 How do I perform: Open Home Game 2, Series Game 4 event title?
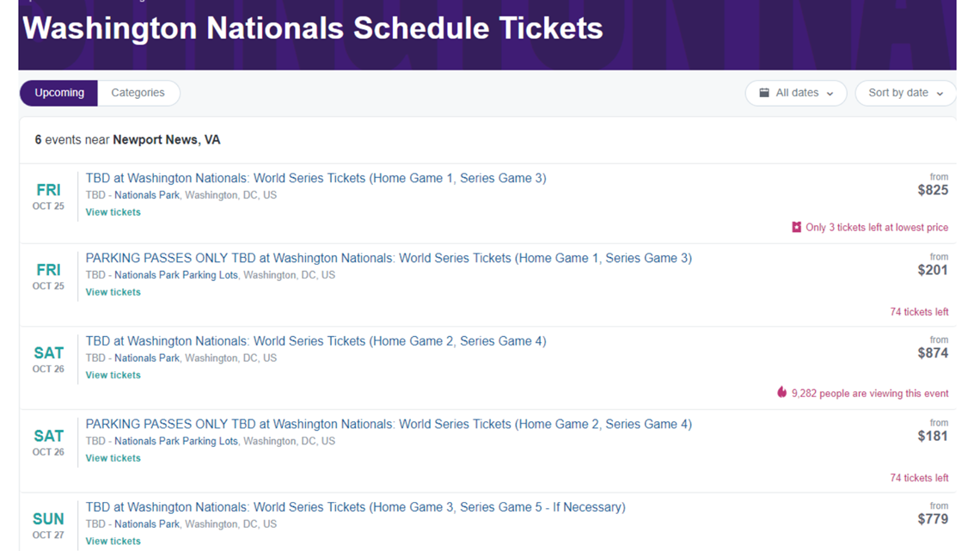[315, 341]
